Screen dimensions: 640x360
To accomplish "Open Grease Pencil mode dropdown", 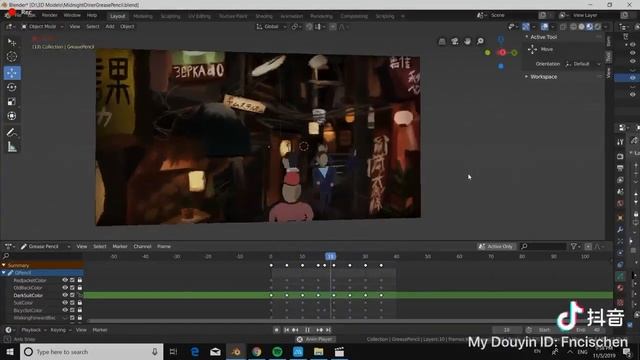I will (45, 247).
